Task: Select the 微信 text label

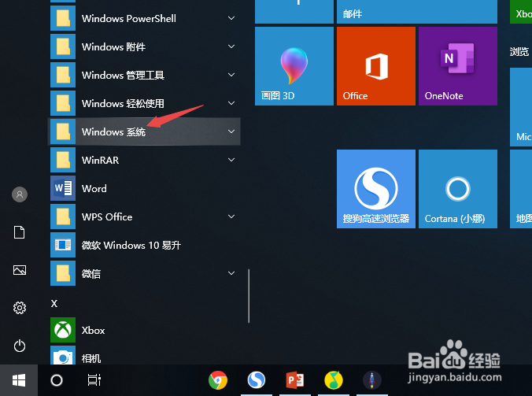Action: 91,273
